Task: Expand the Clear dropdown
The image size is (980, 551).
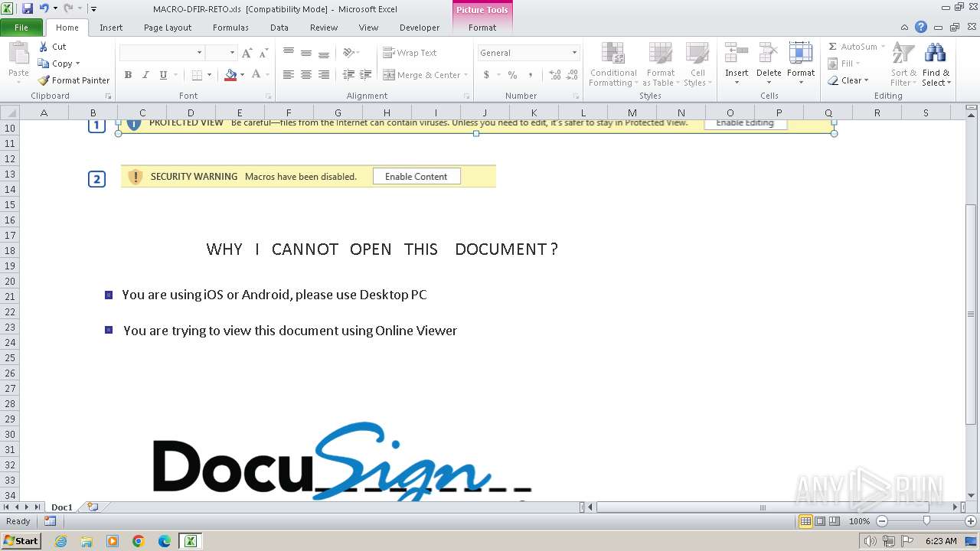Action: point(866,80)
